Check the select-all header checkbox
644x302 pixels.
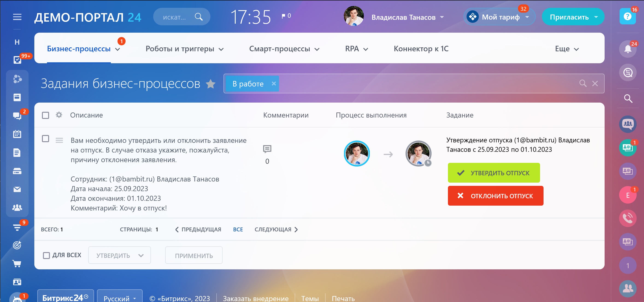[45, 115]
